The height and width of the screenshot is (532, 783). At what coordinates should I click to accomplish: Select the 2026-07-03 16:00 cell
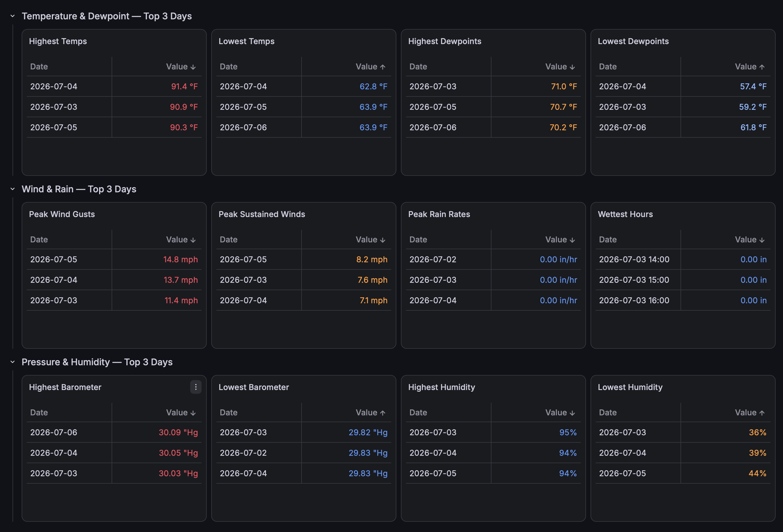click(x=638, y=300)
